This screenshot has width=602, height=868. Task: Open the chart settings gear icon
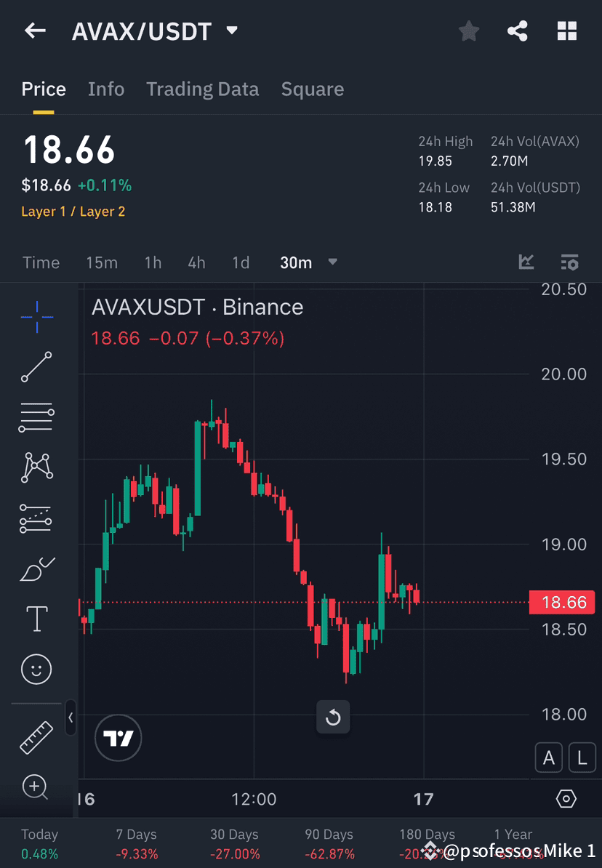566,798
